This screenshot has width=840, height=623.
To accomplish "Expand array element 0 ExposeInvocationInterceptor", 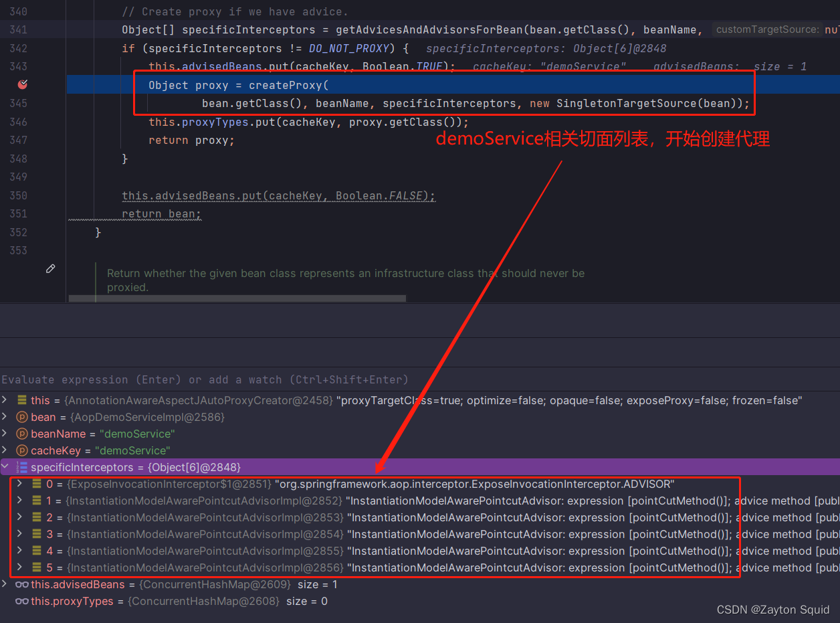I will coord(19,484).
